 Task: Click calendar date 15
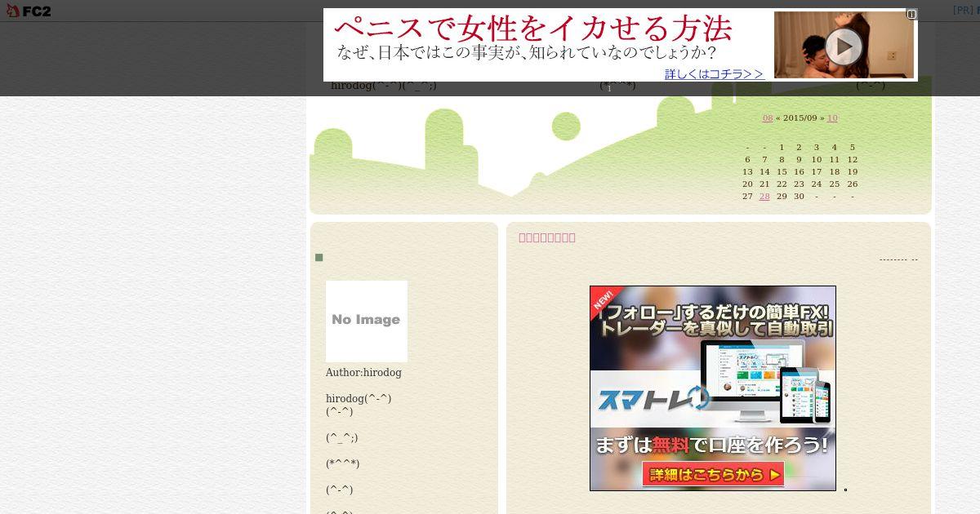782,171
